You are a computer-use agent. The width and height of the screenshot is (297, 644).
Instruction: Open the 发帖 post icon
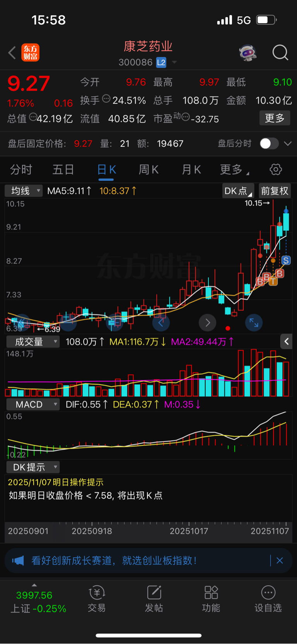tap(154, 599)
